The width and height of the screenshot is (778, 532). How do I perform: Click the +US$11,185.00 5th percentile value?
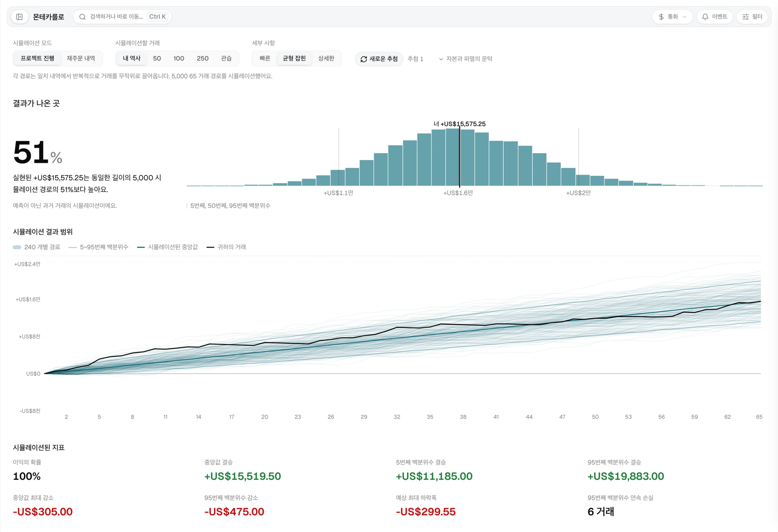tap(434, 476)
